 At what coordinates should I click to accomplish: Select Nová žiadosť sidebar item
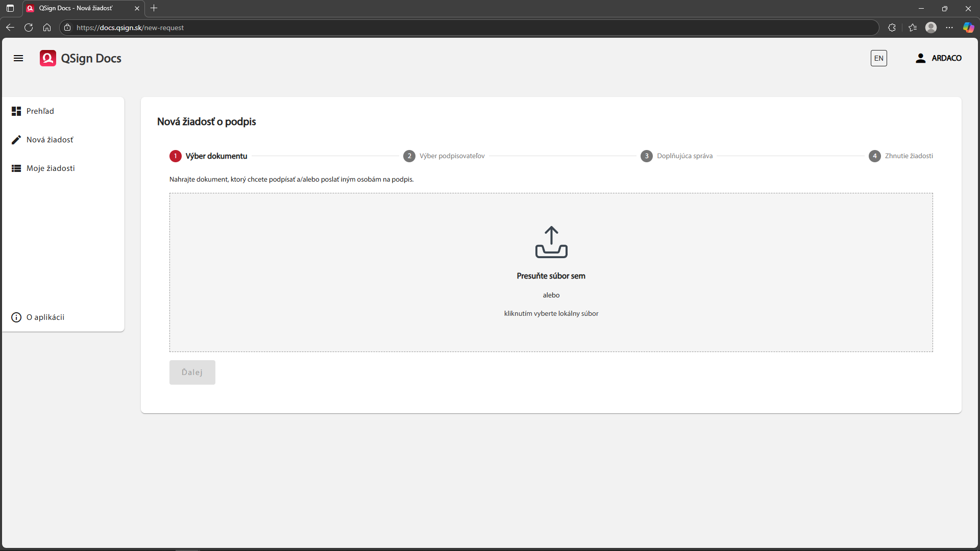[50, 140]
